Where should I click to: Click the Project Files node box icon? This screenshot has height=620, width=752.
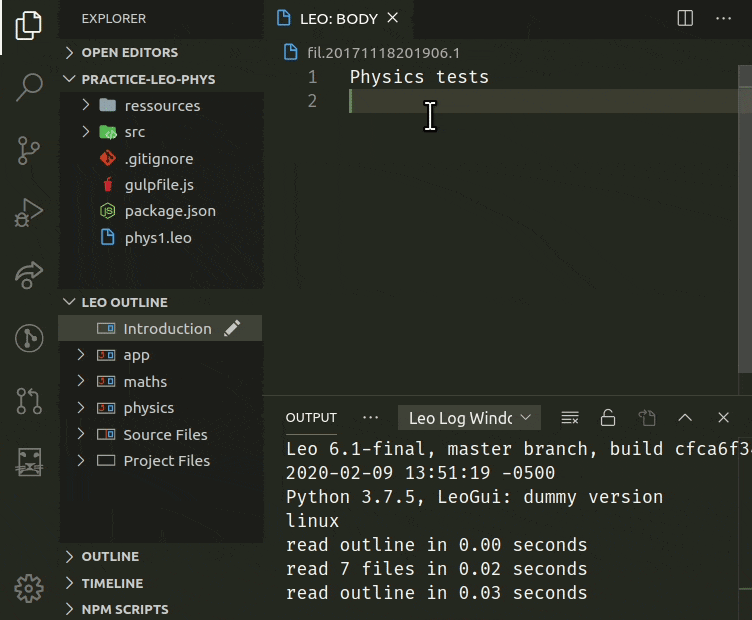click(106, 461)
